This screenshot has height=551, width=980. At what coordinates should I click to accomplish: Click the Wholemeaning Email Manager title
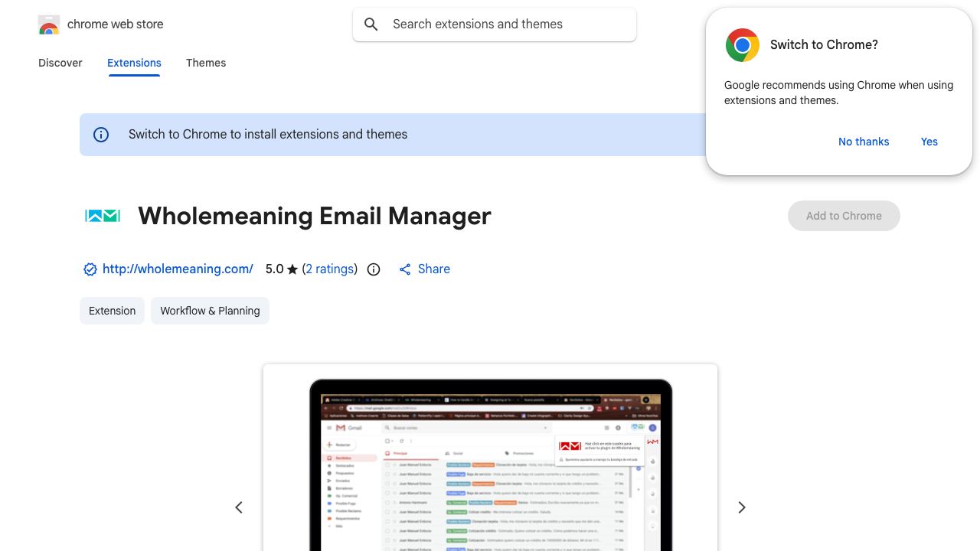[315, 216]
